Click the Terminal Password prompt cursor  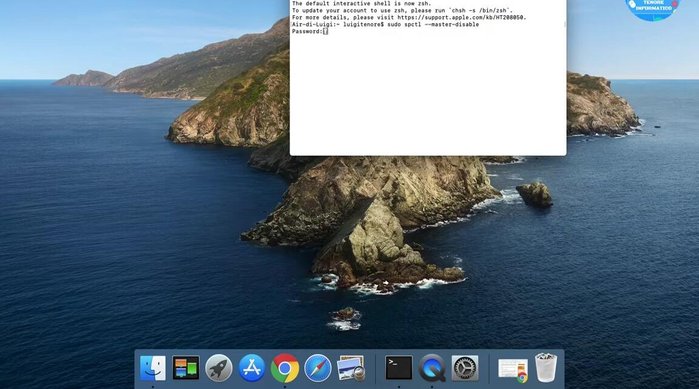click(x=325, y=31)
